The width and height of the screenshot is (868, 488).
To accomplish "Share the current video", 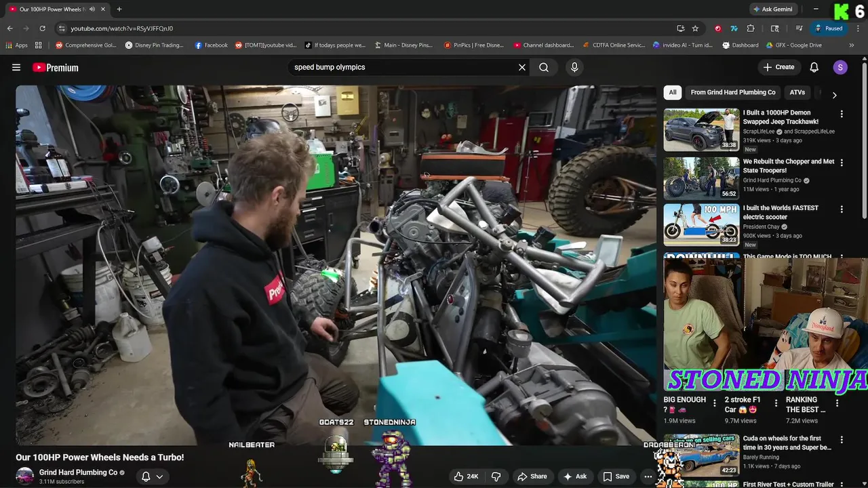I will click(x=532, y=476).
